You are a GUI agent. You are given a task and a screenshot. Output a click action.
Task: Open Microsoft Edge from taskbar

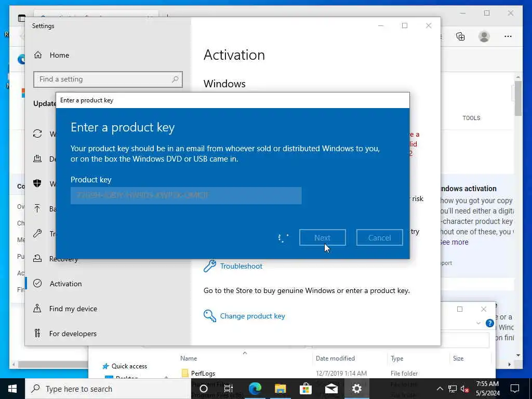coord(255,389)
